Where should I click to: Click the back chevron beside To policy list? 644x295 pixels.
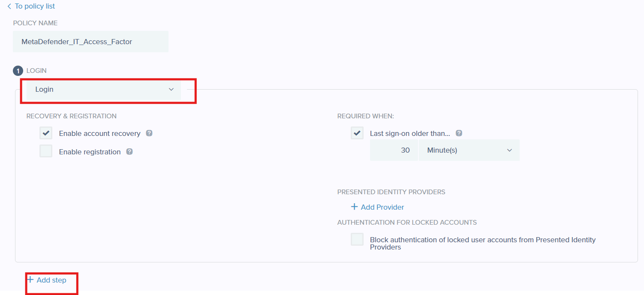point(9,6)
